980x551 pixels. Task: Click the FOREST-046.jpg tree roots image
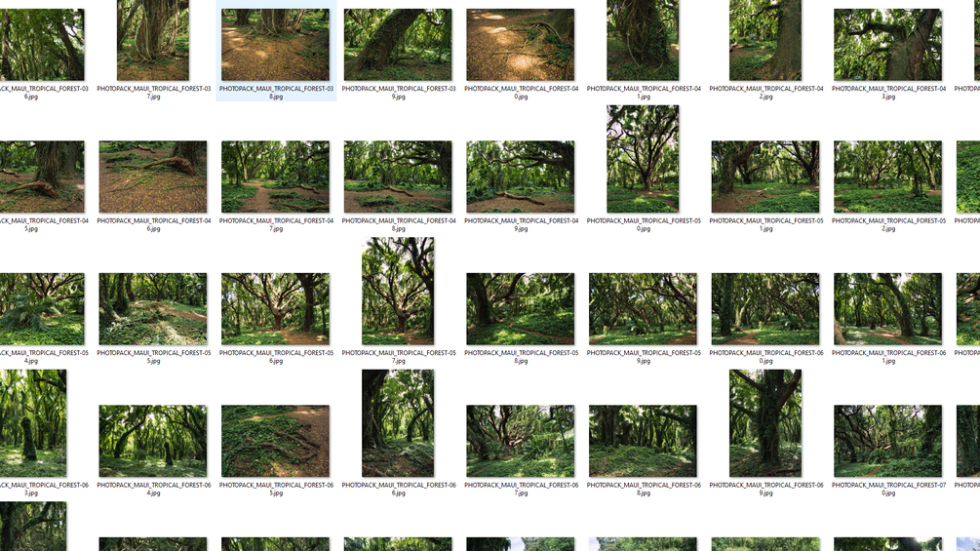152,177
